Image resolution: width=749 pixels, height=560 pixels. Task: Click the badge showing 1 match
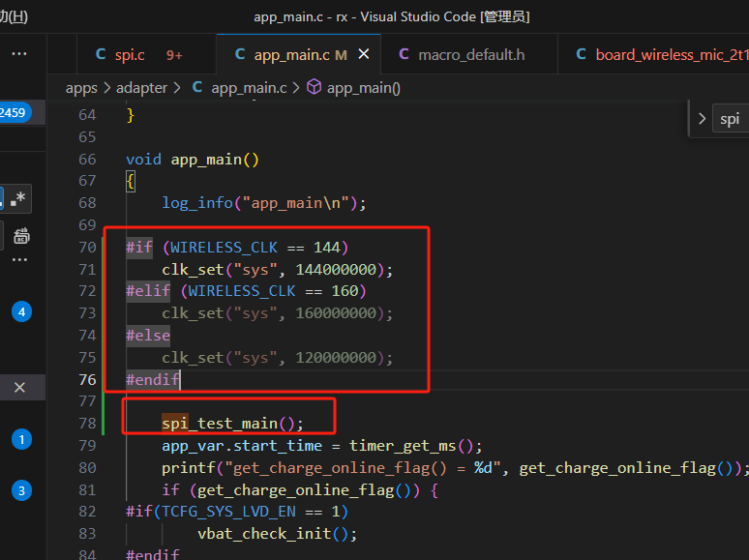(21, 439)
